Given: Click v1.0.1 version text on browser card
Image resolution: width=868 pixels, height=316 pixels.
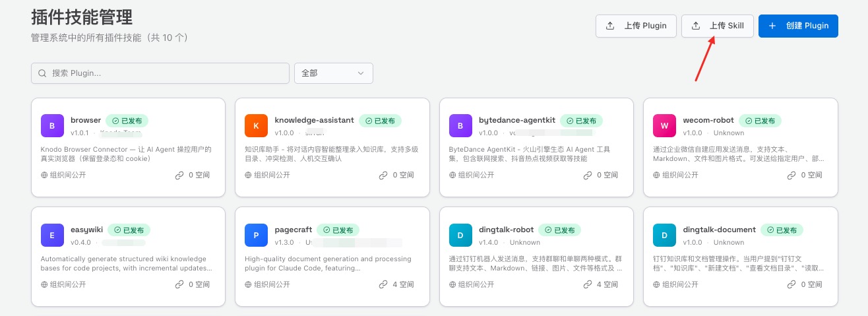Looking at the screenshot, I should pyautogui.click(x=80, y=133).
